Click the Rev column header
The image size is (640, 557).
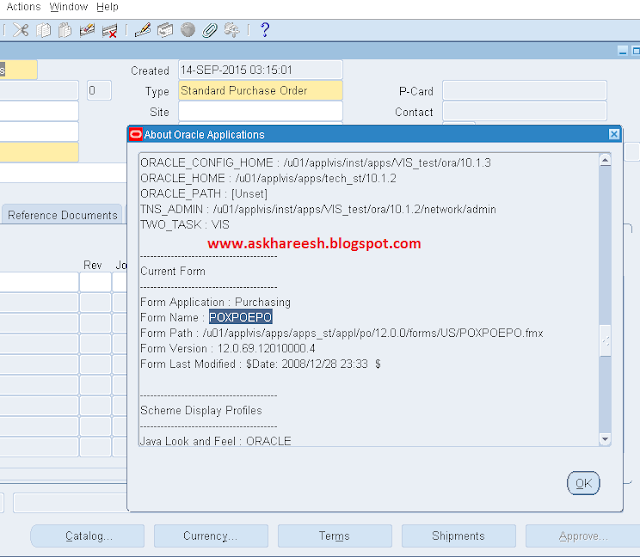point(93,265)
